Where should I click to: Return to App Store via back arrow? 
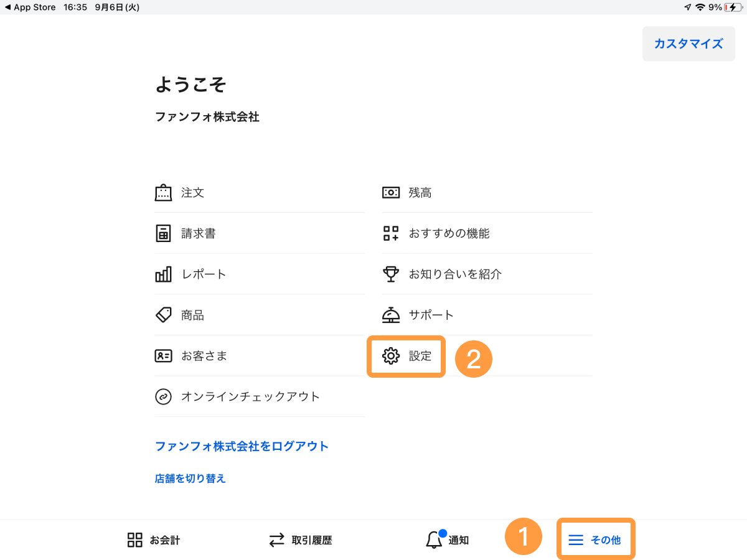(30, 7)
